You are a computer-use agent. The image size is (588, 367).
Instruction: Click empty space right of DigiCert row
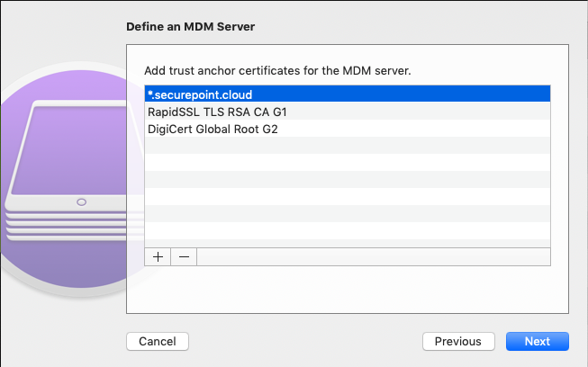(x=405, y=129)
